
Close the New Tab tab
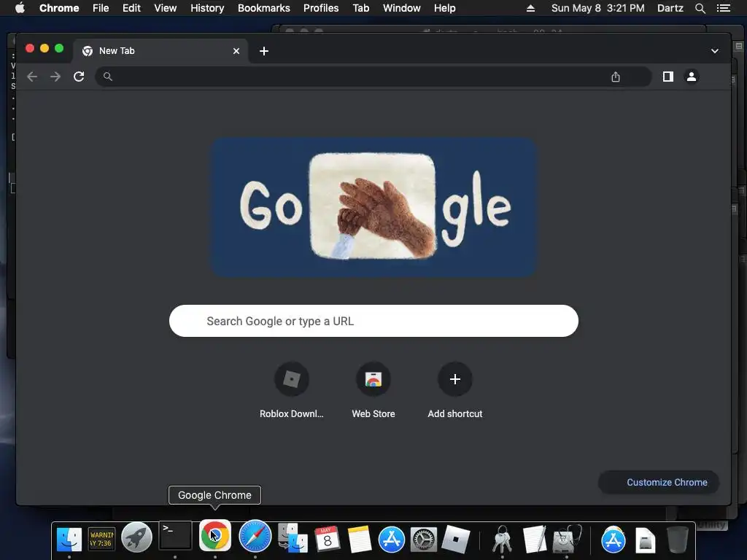point(236,51)
